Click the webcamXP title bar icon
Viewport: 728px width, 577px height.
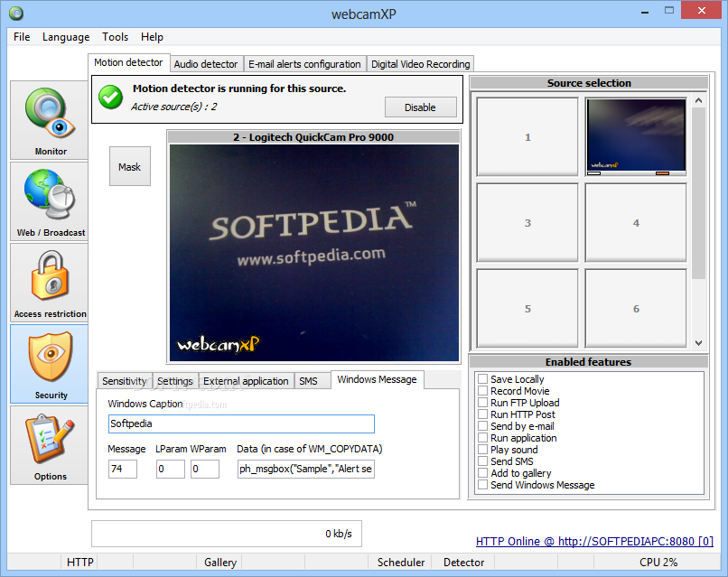pyautogui.click(x=16, y=13)
